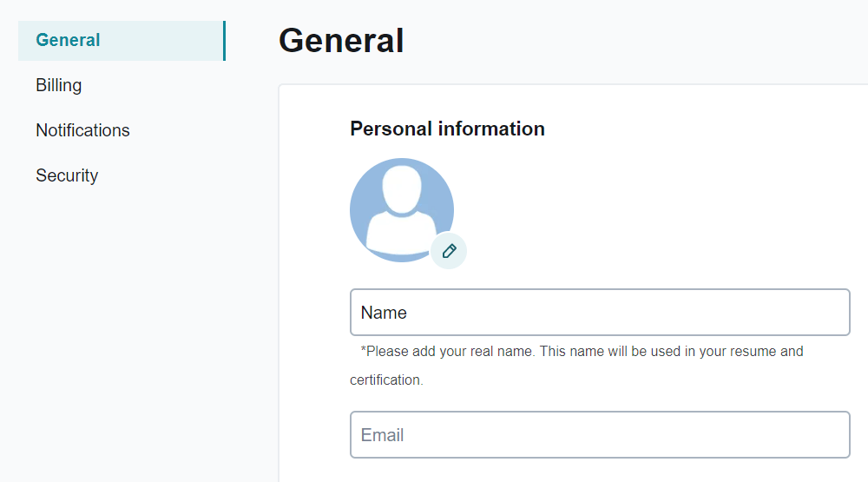Click the large General page heading
The width and height of the screenshot is (868, 482).
click(341, 40)
